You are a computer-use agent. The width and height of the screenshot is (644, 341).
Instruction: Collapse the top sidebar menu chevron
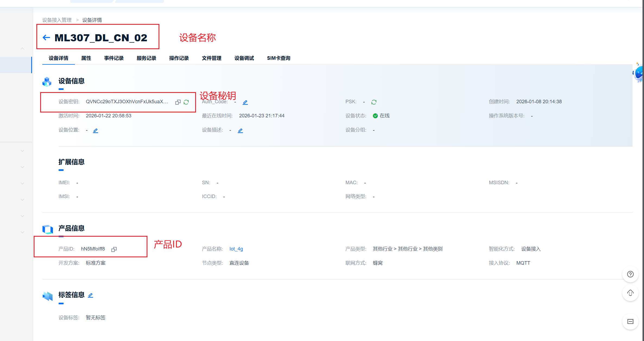(x=23, y=49)
